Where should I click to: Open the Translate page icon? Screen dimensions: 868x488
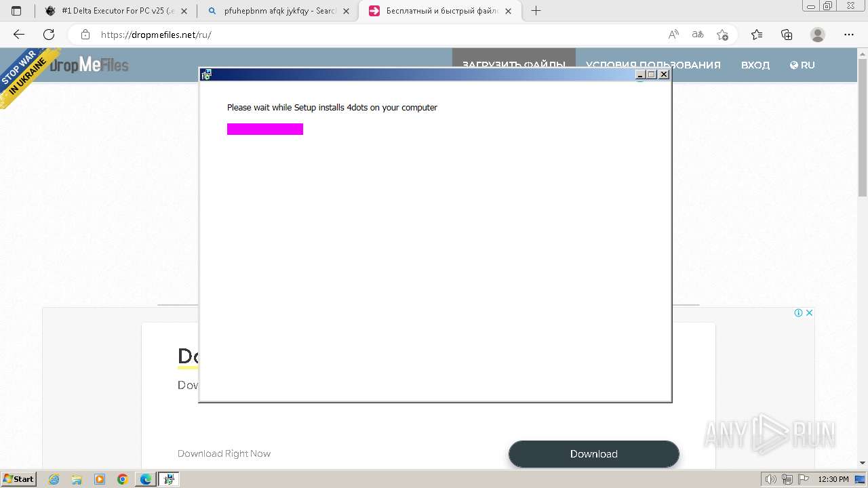tap(698, 35)
